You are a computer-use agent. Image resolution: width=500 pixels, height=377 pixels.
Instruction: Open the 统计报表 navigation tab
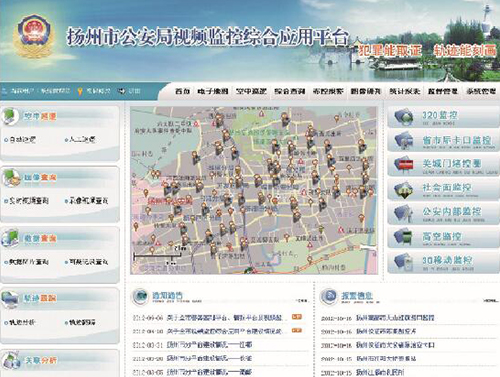click(x=405, y=91)
